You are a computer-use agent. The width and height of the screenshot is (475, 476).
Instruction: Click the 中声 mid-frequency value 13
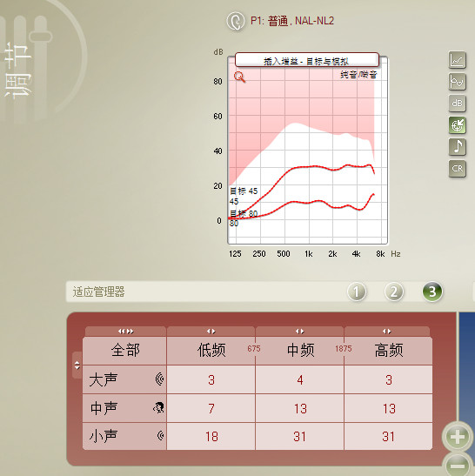click(x=300, y=408)
